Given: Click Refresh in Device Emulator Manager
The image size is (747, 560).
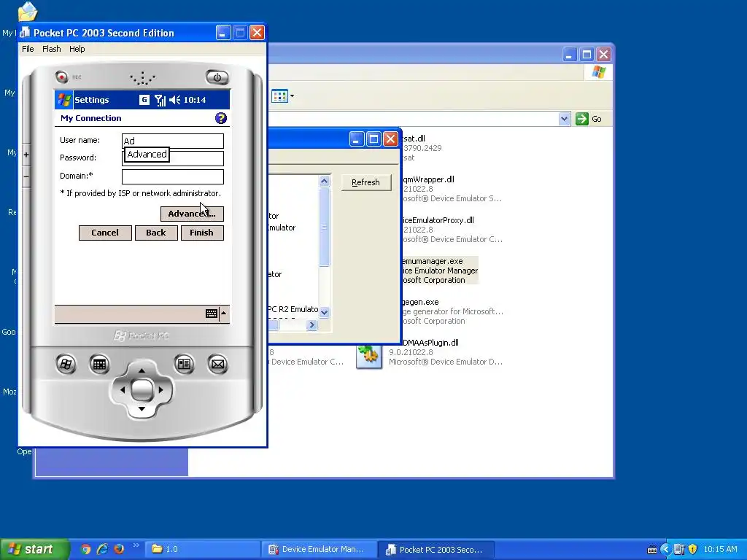Looking at the screenshot, I should click(x=366, y=182).
